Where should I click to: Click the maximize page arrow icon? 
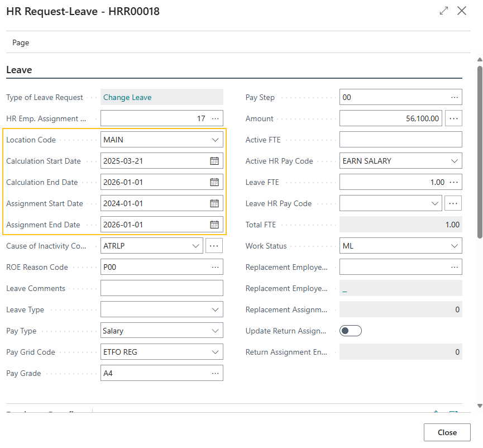tap(443, 11)
